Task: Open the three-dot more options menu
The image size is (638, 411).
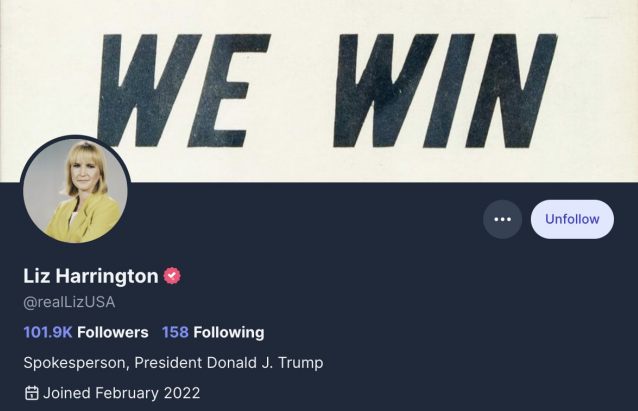Action: 503,219
